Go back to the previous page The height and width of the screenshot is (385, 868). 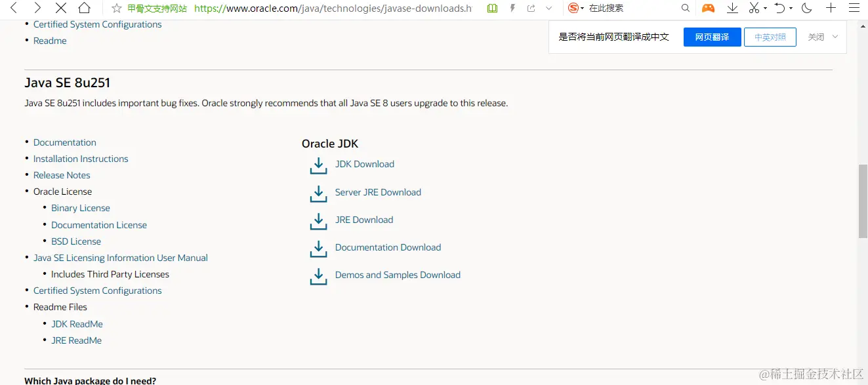tap(13, 8)
